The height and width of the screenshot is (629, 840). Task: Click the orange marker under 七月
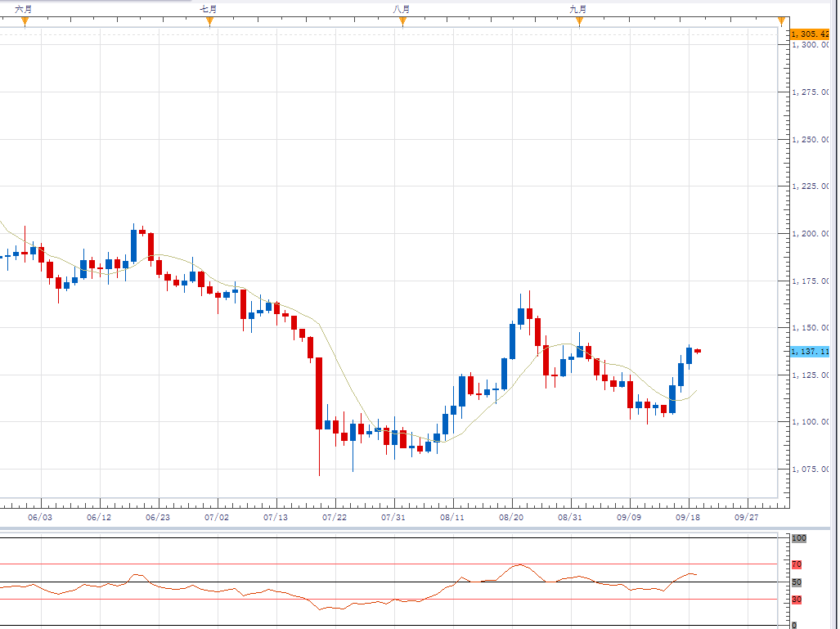(x=209, y=22)
